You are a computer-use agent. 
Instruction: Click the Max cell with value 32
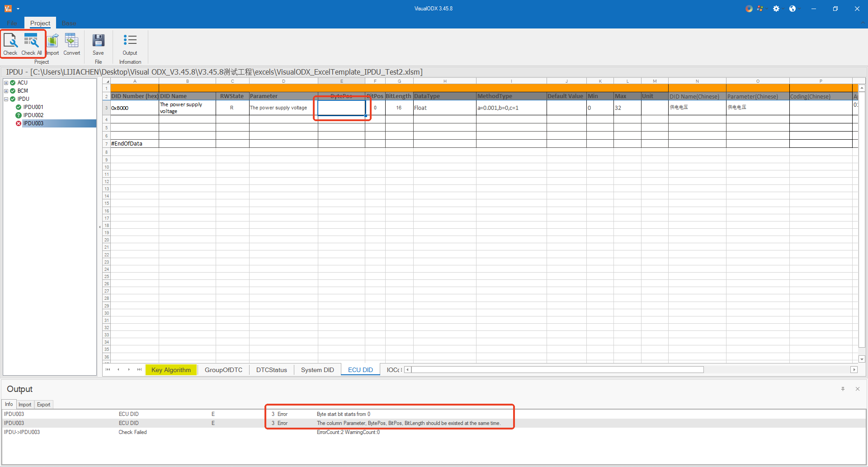click(x=627, y=108)
